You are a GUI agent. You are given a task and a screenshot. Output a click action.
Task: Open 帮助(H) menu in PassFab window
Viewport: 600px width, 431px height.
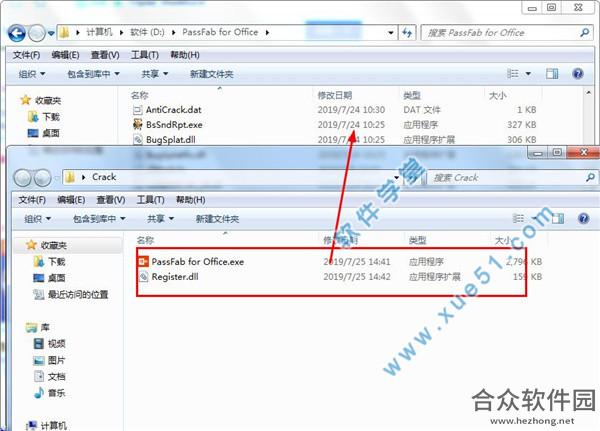tap(185, 55)
